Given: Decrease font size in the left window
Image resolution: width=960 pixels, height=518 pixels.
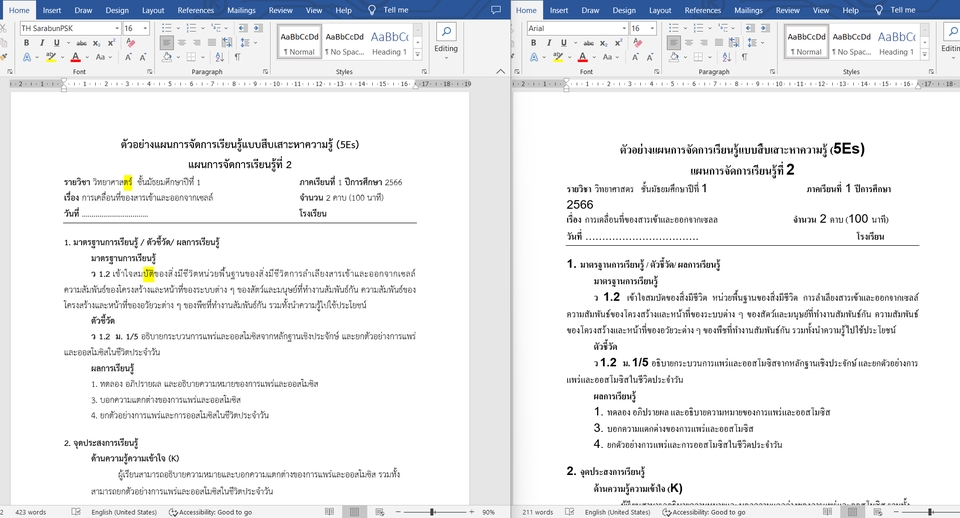Looking at the screenshot, I should click(x=143, y=57).
